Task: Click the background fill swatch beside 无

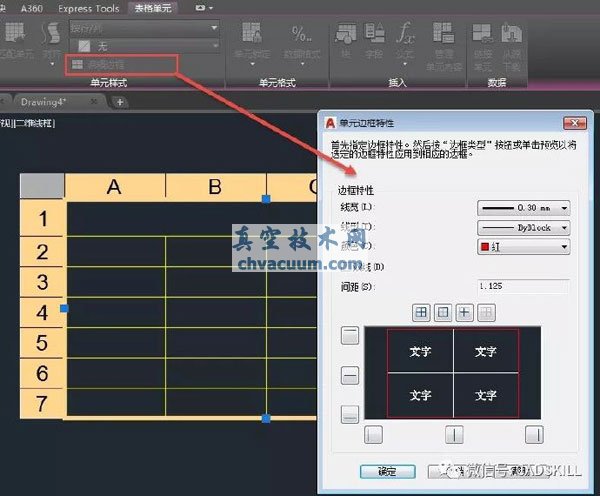Action: (84, 46)
